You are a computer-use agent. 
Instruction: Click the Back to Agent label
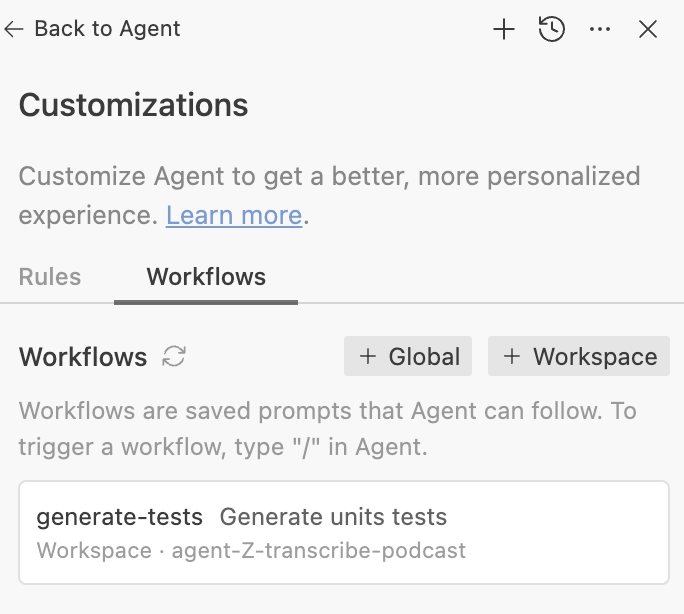coord(107,29)
